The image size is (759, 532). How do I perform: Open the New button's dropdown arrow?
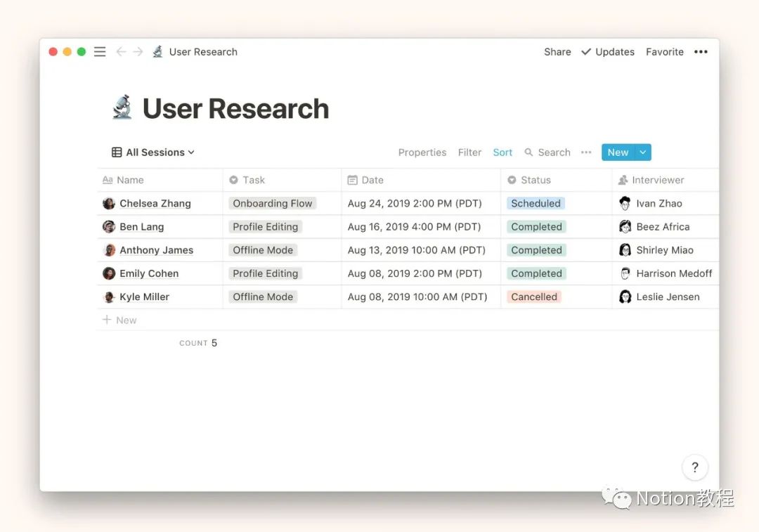(x=642, y=152)
